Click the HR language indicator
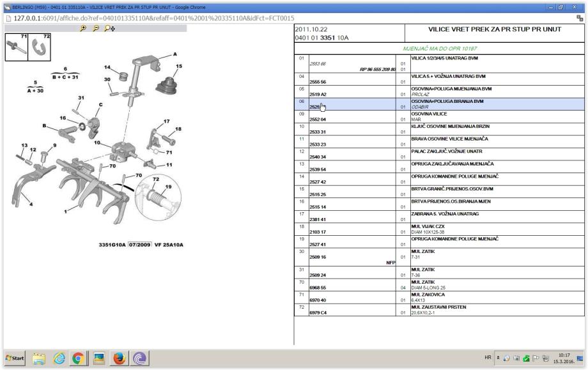Viewport: 588px width, 370px height. click(488, 358)
